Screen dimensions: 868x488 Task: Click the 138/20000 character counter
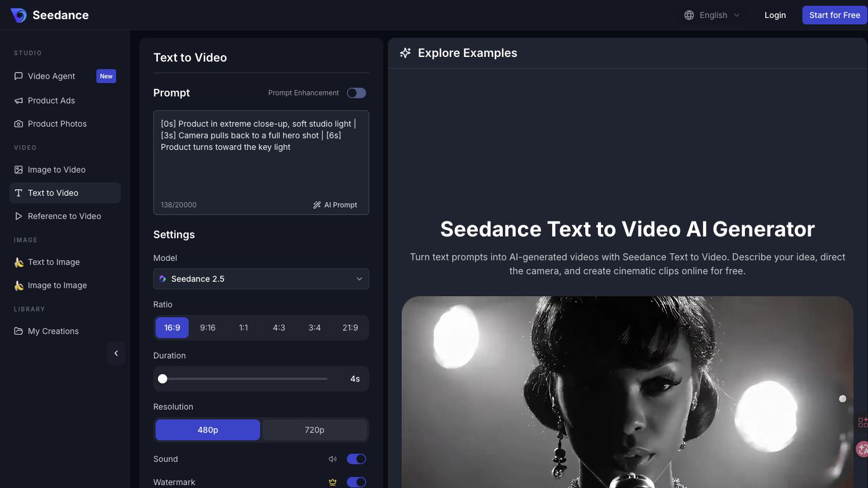coord(179,205)
